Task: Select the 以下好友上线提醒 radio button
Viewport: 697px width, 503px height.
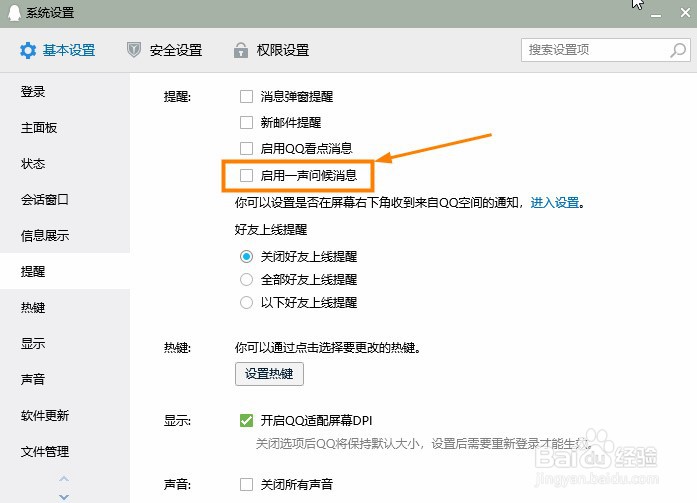Action: coord(246,303)
